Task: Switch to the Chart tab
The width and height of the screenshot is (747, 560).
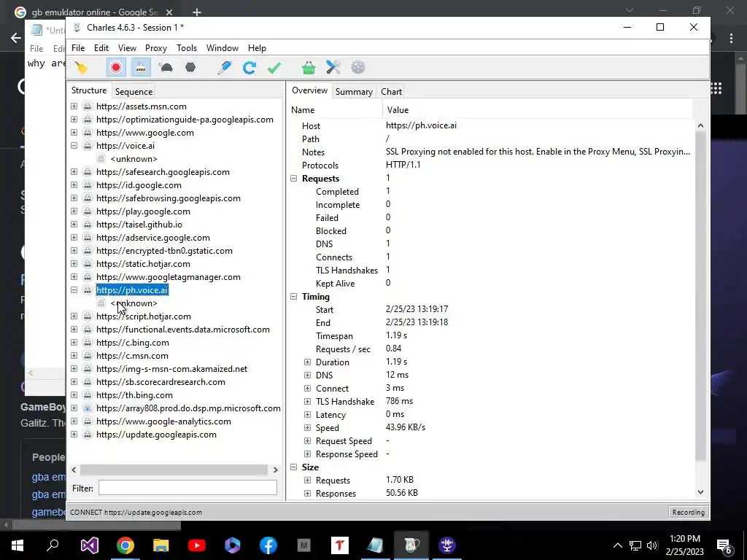Action: point(391,91)
